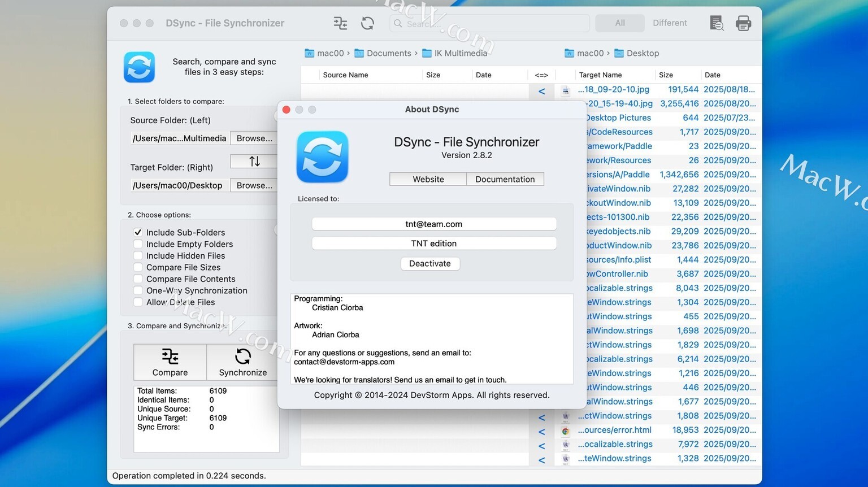Click the error.html file's Chrome icon
The image size is (868, 487).
coord(565,431)
